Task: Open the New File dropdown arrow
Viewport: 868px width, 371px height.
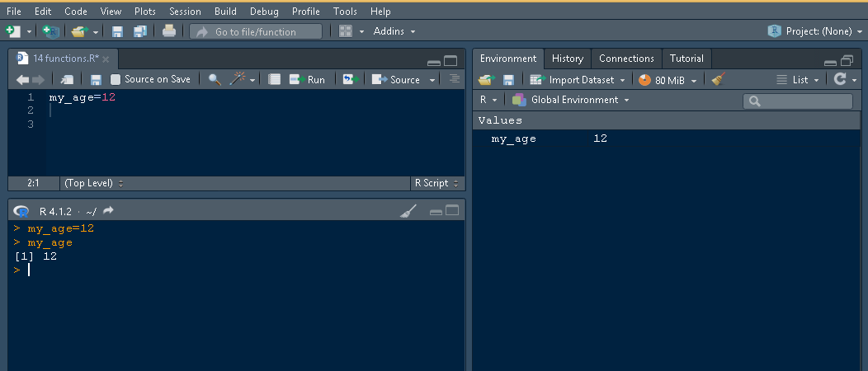Action: (30, 32)
